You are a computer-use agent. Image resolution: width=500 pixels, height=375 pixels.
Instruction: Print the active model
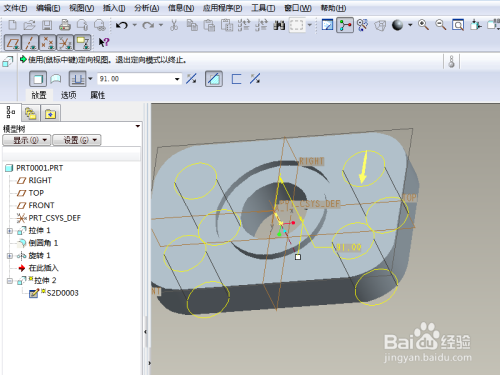click(65, 25)
